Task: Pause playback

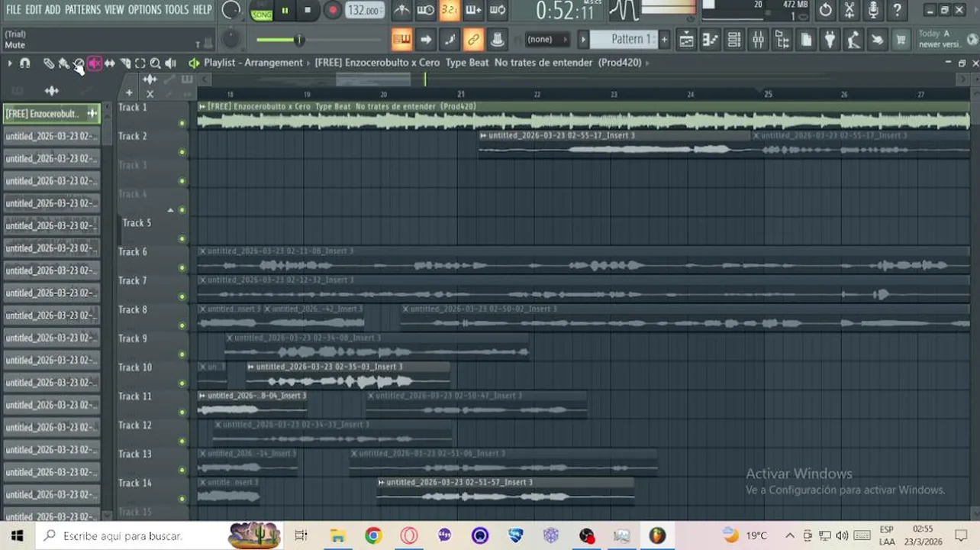Action: point(285,11)
